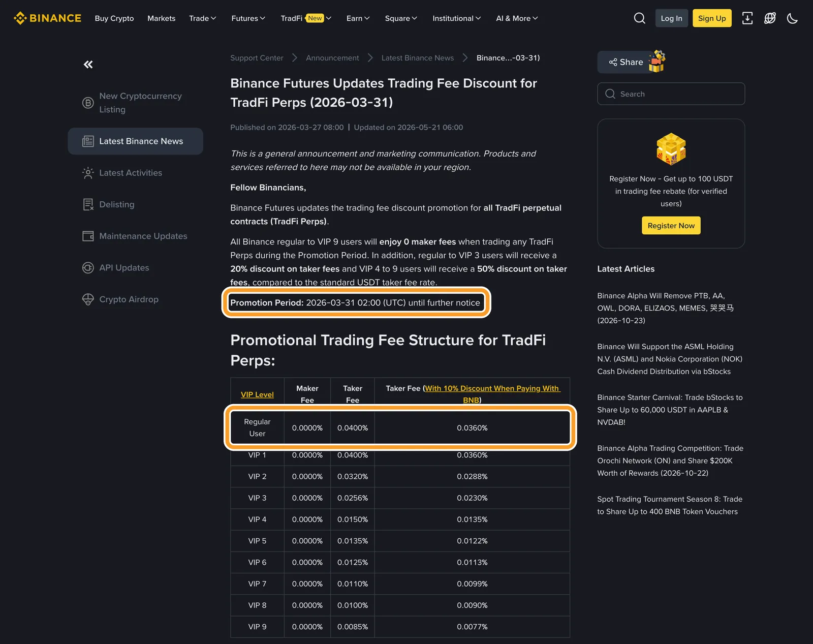This screenshot has width=813, height=644.
Task: Click API Updates sidebar icon
Action: pos(88,268)
